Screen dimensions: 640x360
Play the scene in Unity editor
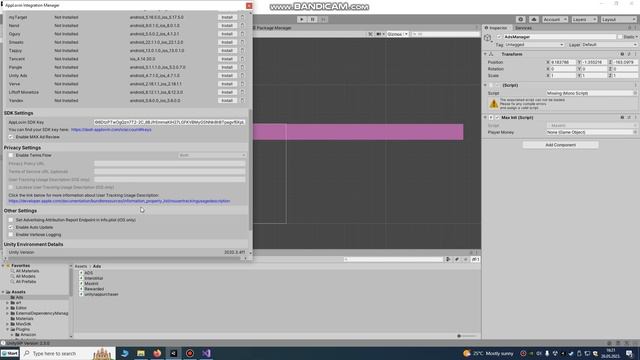click(302, 19)
